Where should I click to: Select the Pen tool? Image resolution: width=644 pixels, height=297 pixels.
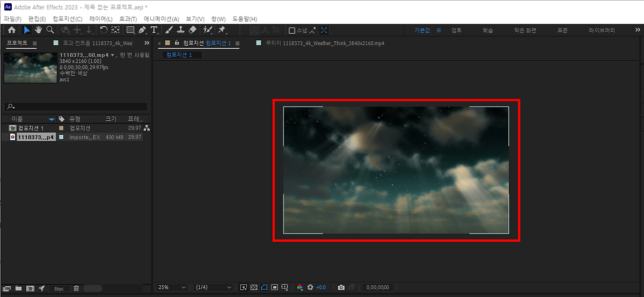pyautogui.click(x=142, y=30)
